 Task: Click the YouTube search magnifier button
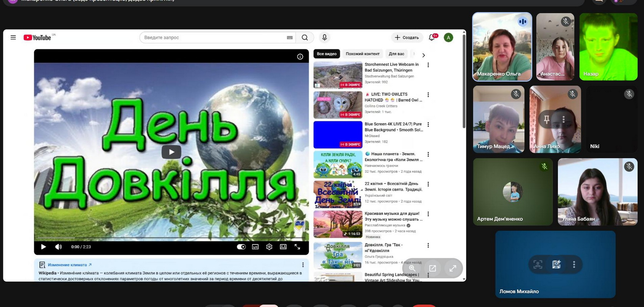(x=305, y=38)
